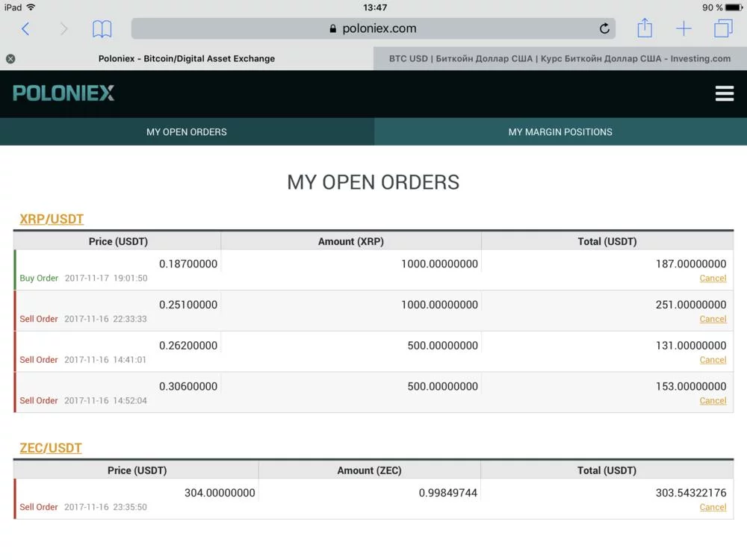Switch to the BTC USD Investing.com tab
This screenshot has height=560, width=747.
coord(560,58)
